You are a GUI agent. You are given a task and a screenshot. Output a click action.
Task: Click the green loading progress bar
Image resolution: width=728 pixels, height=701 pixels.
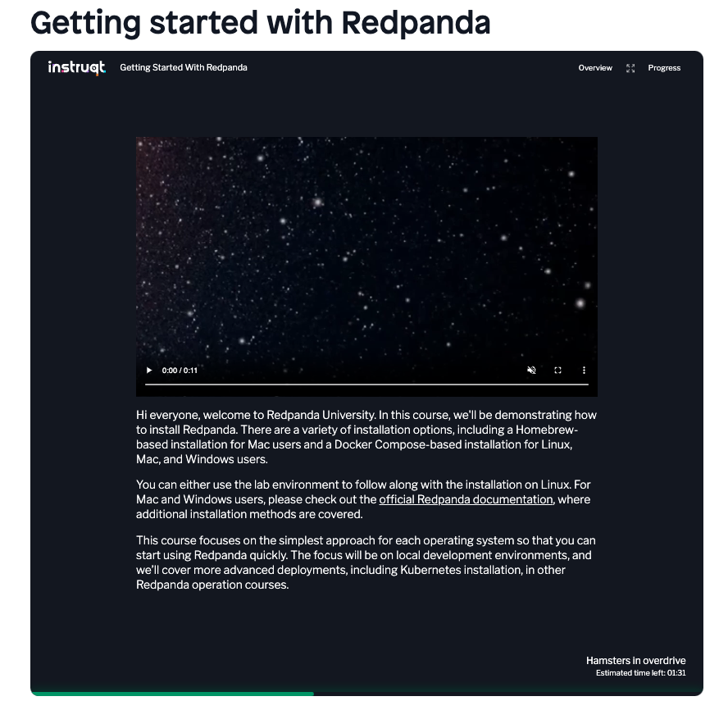(x=172, y=694)
